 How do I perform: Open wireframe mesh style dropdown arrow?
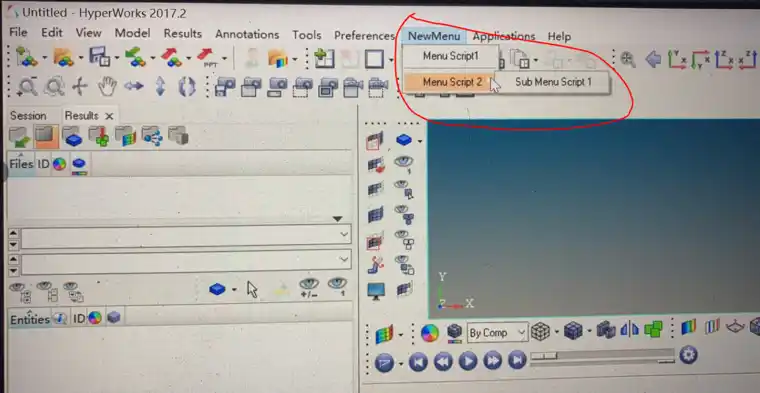[556, 332]
